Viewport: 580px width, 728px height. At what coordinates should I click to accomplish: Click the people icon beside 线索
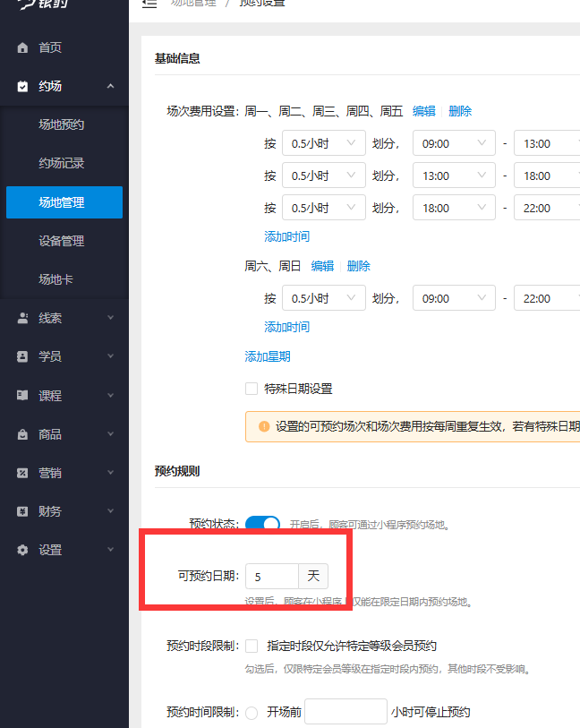click(x=22, y=318)
